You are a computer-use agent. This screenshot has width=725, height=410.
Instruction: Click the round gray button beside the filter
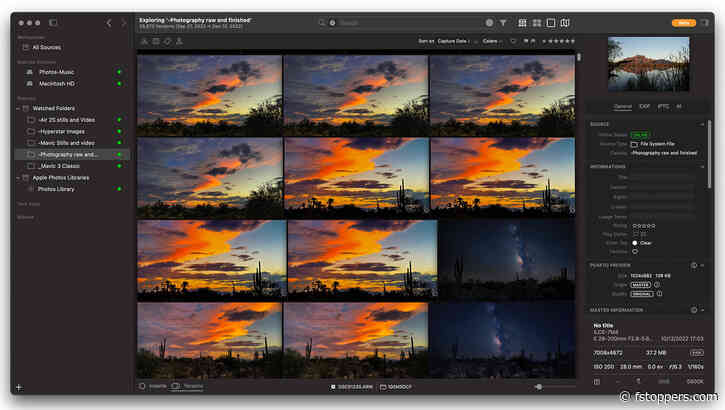tap(489, 23)
